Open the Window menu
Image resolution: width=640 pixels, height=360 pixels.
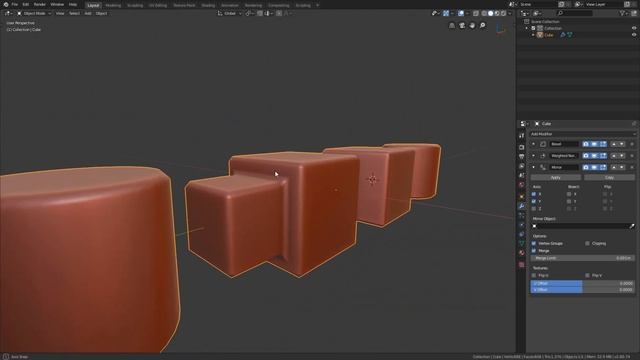pos(57,4)
